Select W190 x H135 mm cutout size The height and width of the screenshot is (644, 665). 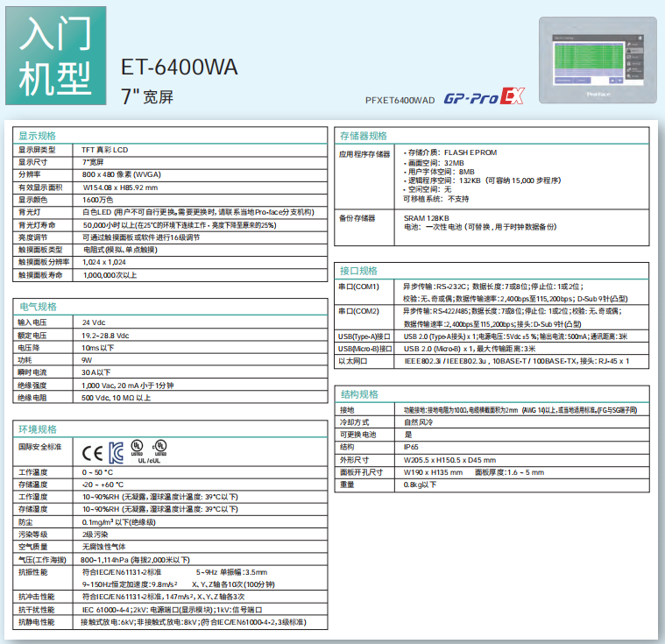pos(433,472)
